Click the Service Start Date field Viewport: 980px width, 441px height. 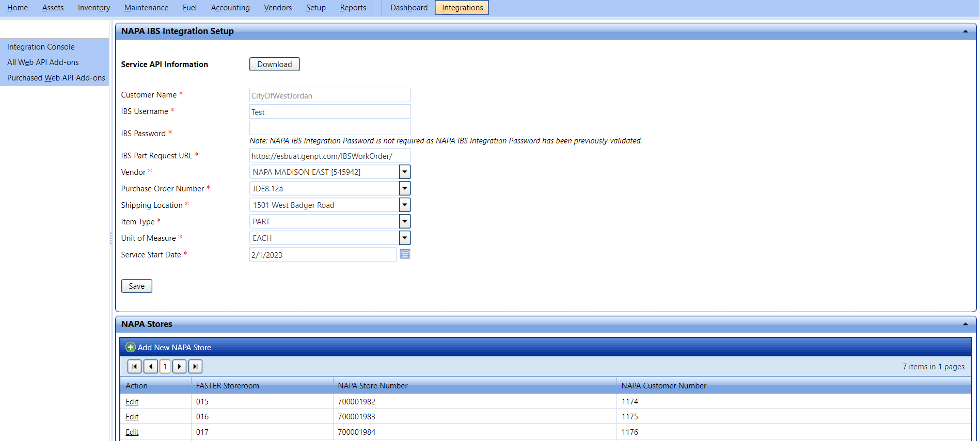tap(323, 255)
